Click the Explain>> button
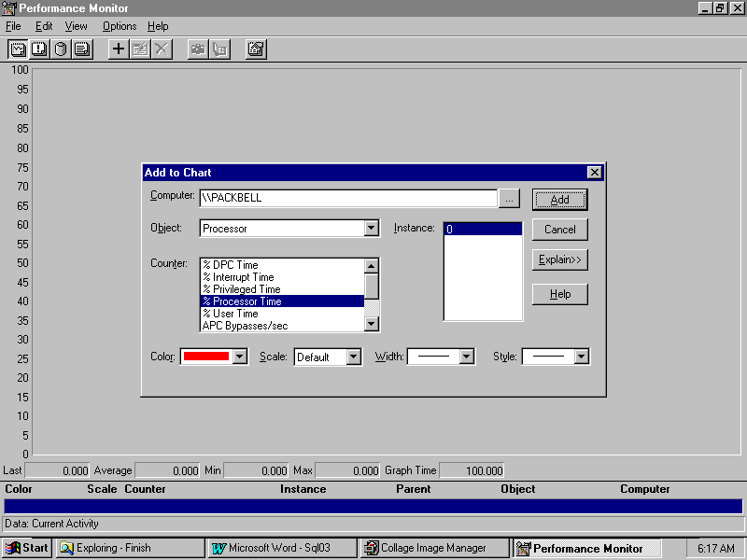Image resolution: width=747 pixels, height=560 pixels. pos(560,259)
